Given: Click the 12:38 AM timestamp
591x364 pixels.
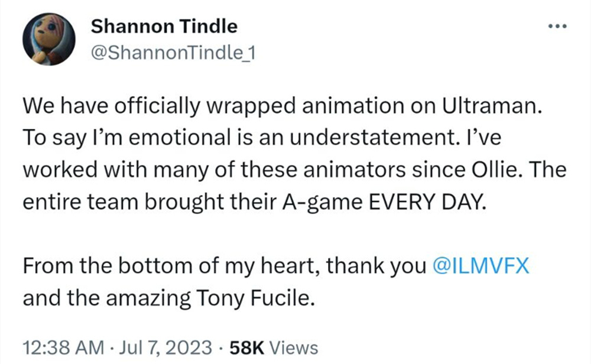Looking at the screenshot, I should [x=57, y=347].
